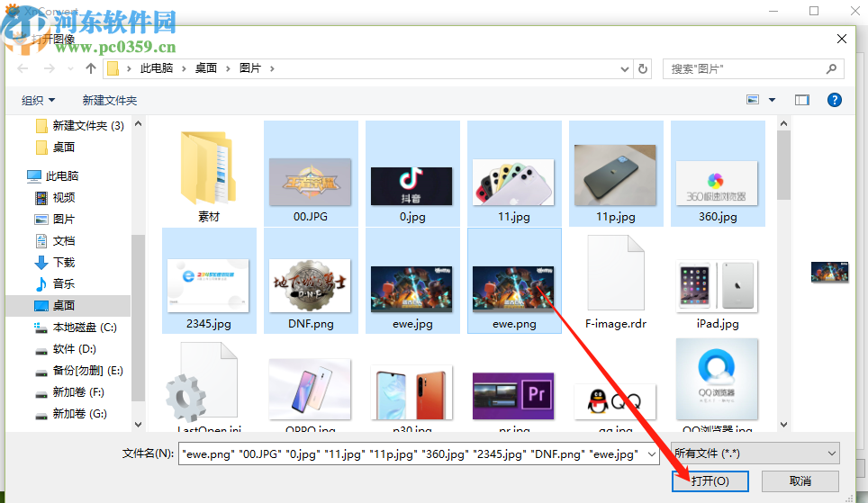Screen dimensions: 868x503
Task: Select 图片 in the navigation tree
Action: pos(55,220)
